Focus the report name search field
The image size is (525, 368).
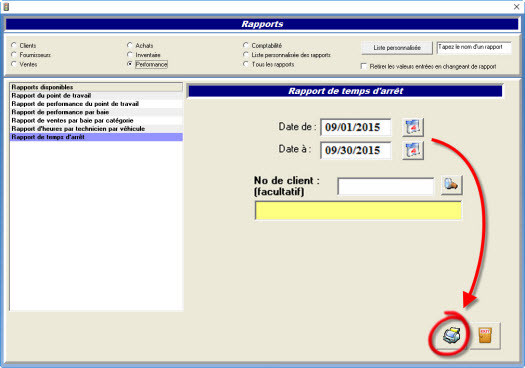[474, 48]
